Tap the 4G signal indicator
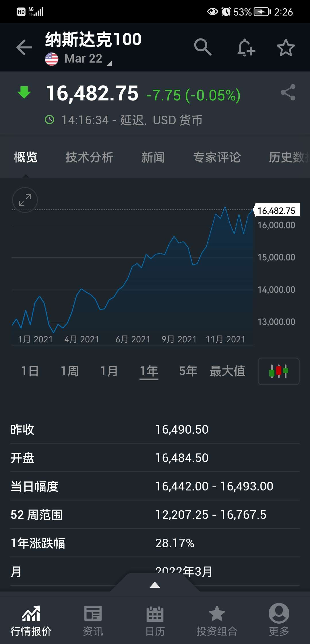This screenshot has width=310, height=644. (x=36, y=11)
